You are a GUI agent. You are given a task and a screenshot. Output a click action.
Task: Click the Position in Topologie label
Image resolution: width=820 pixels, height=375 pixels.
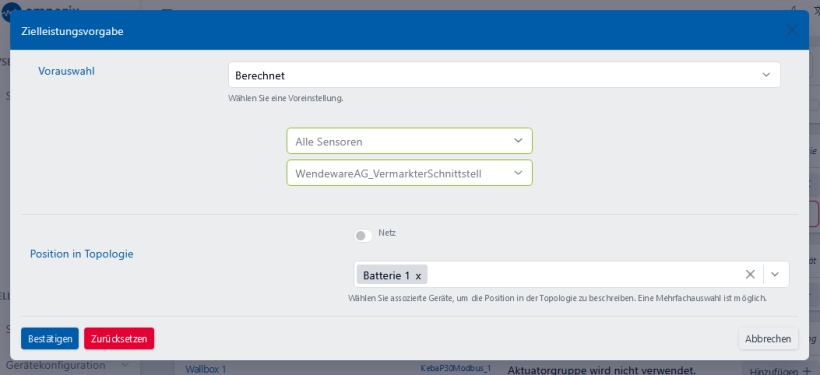[82, 254]
